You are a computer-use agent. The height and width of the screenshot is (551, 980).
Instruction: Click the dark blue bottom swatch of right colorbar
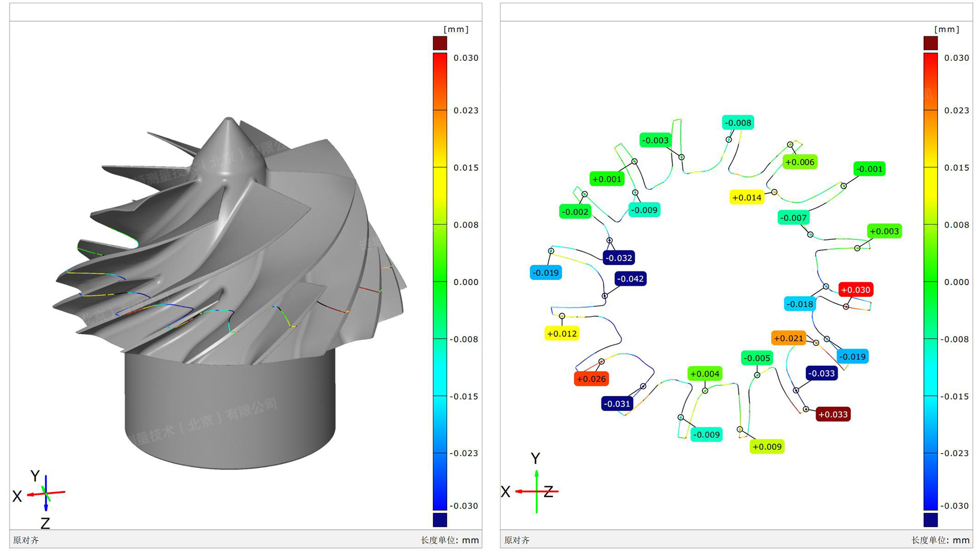click(x=930, y=519)
